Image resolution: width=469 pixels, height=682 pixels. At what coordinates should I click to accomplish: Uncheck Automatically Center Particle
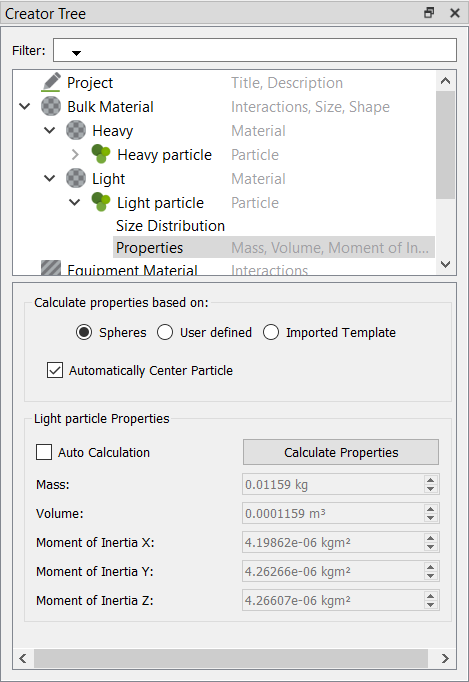55,370
